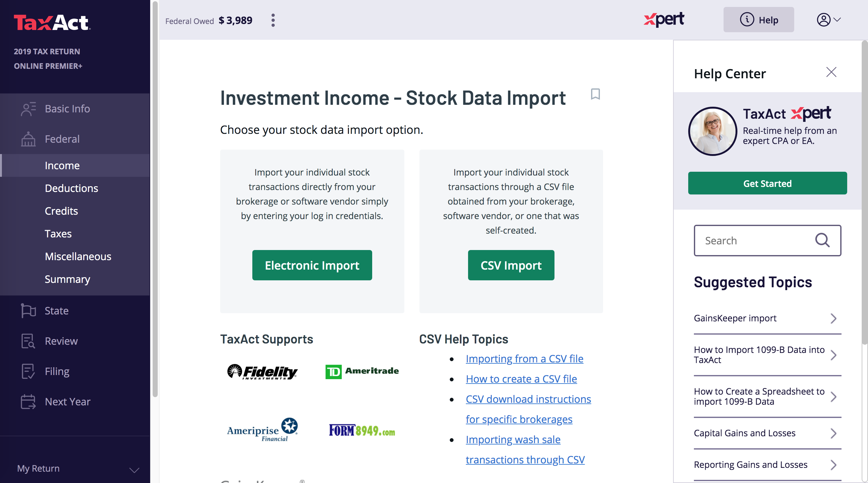Select the Deductions navigation item

coord(71,188)
